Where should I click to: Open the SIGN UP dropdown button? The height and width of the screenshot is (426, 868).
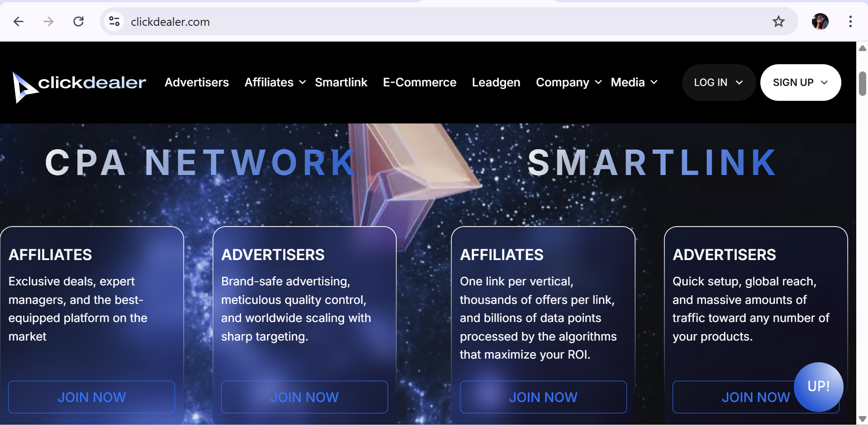click(801, 82)
